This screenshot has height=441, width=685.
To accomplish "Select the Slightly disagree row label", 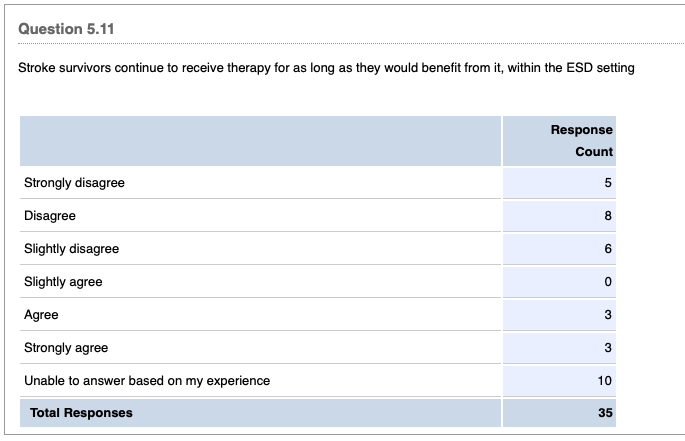I will (71, 249).
